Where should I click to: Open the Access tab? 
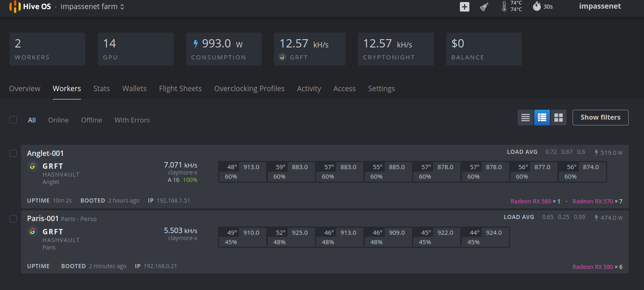pos(345,89)
